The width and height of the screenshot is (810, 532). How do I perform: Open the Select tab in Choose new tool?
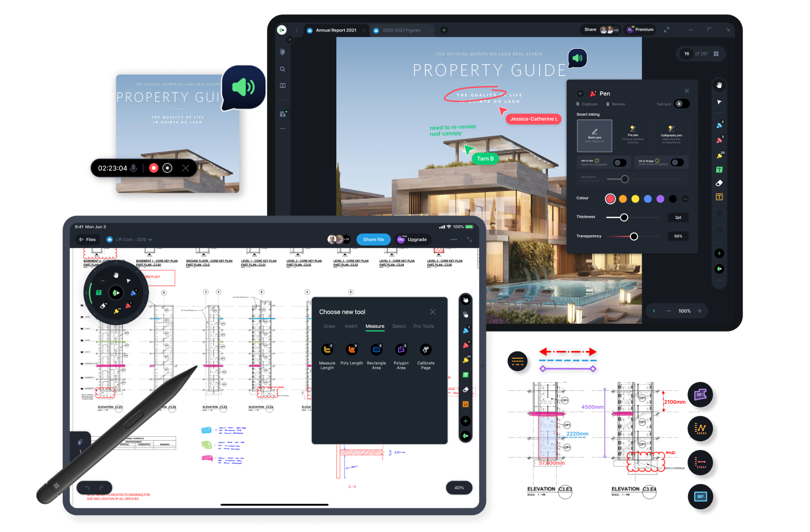[399, 327]
